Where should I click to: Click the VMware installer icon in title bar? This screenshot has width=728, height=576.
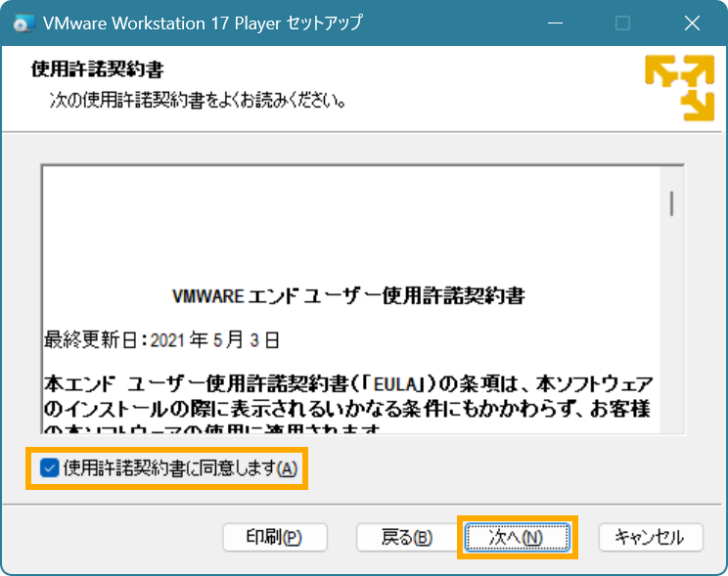click(23, 23)
